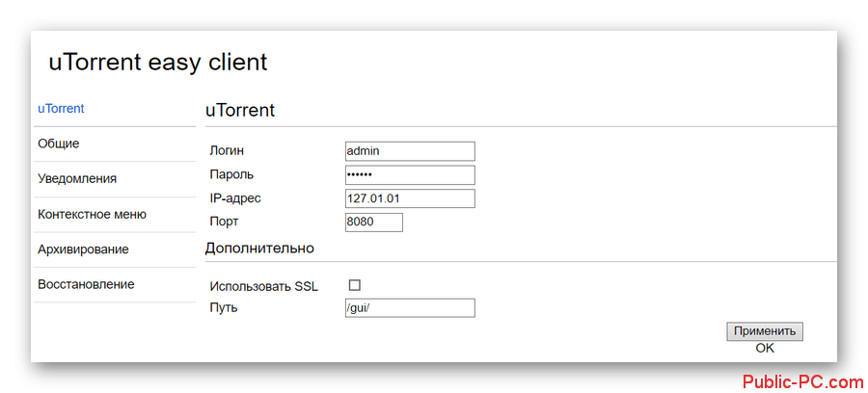This screenshot has height=393, width=868.
Task: Click the 'Использовать SSL' label text
Action: coord(263,286)
